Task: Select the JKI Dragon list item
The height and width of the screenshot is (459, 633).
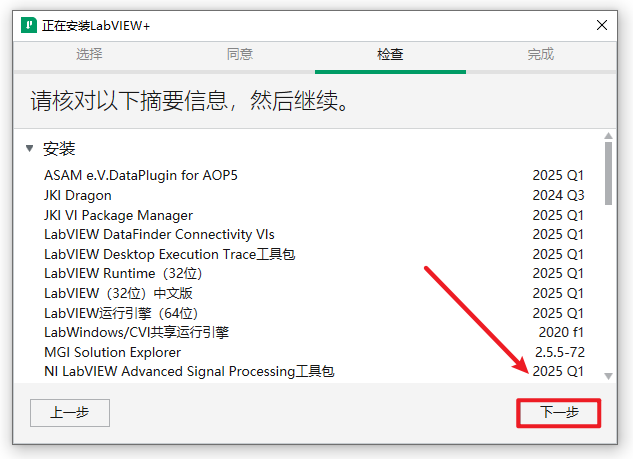Action: click(78, 195)
